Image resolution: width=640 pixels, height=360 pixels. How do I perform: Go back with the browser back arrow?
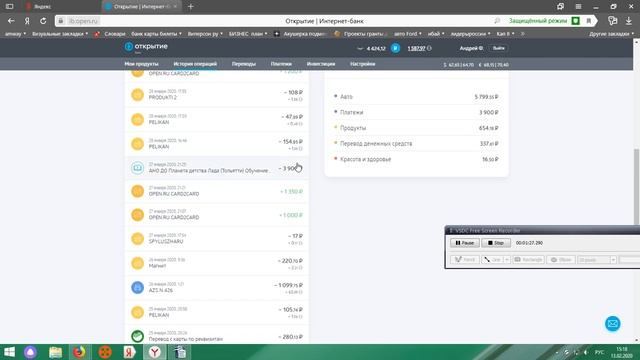pyautogui.click(x=11, y=21)
